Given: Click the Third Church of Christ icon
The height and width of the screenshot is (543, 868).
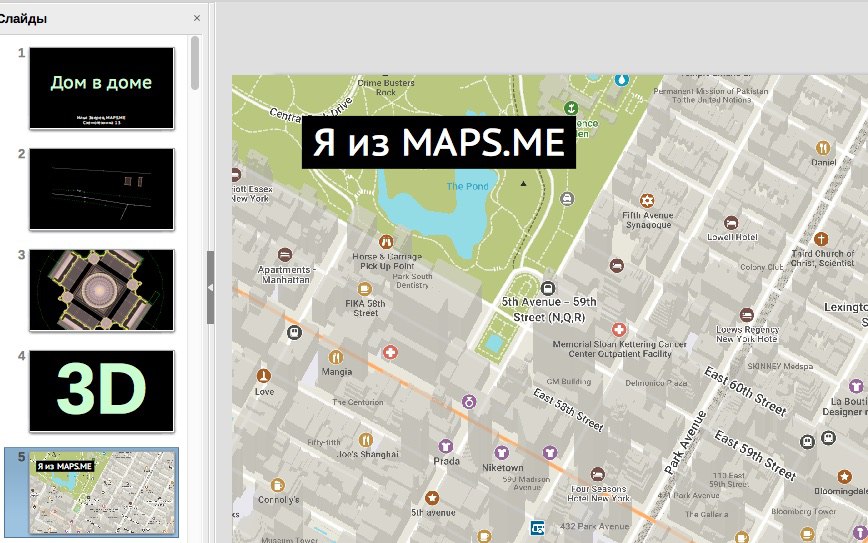Looking at the screenshot, I should (x=821, y=239).
